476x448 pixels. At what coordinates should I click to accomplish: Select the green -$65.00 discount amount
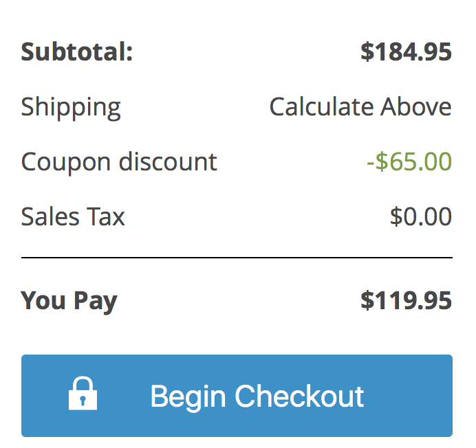[409, 162]
